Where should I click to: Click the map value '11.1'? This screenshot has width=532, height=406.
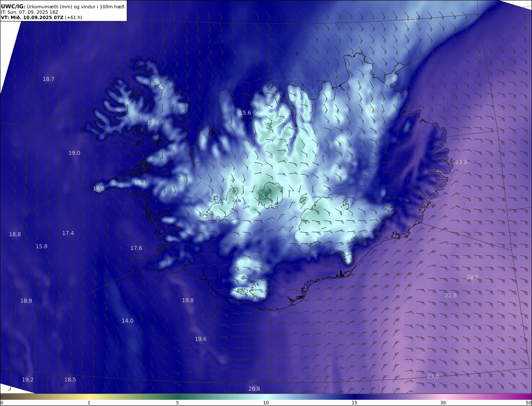coord(140,182)
